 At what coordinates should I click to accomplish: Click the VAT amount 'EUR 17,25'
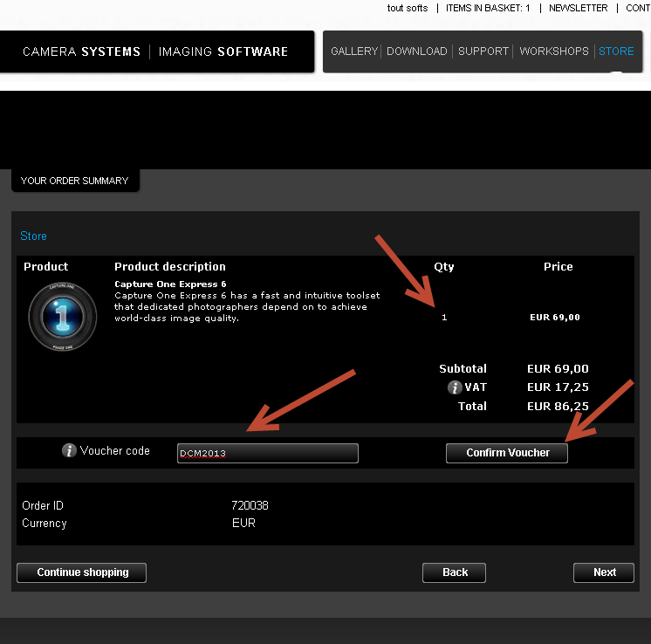click(558, 387)
